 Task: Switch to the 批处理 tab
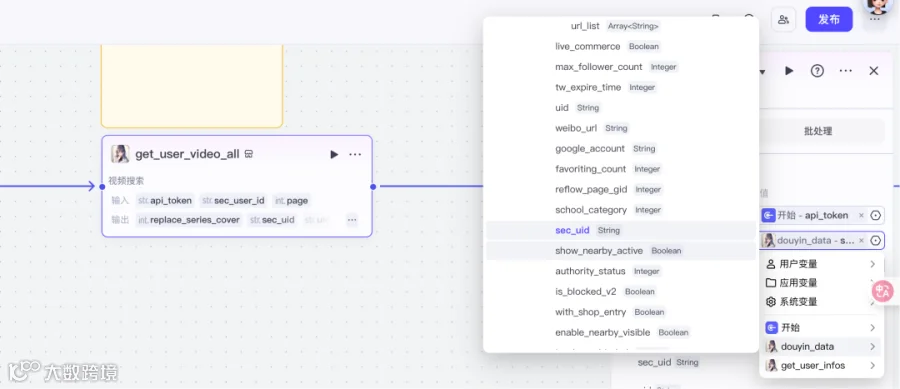pos(818,131)
